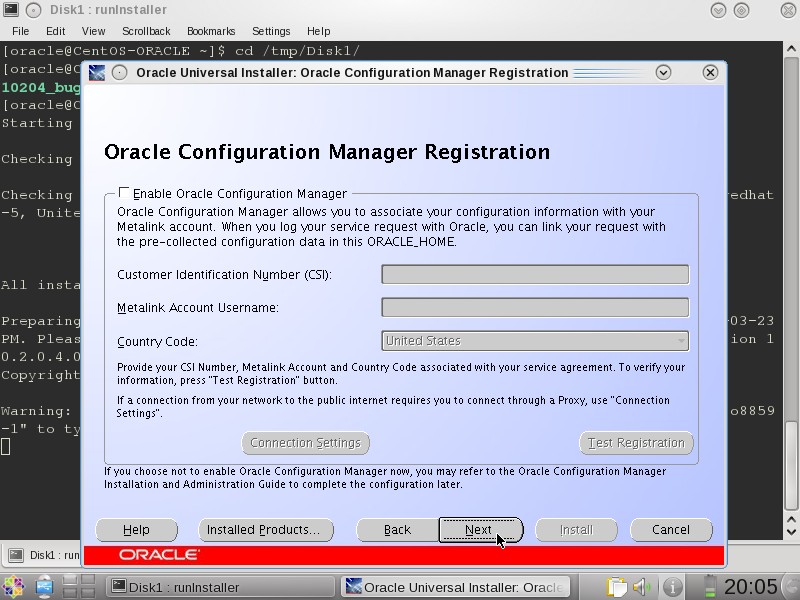This screenshot has height=600, width=800.
Task: Open the Country Code dropdown
Action: tap(535, 341)
